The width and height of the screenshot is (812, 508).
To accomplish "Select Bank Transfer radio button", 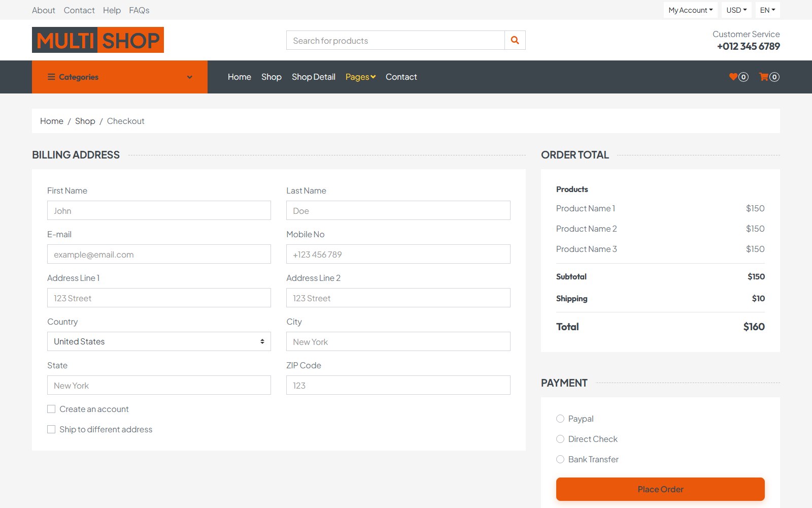I will pyautogui.click(x=560, y=459).
